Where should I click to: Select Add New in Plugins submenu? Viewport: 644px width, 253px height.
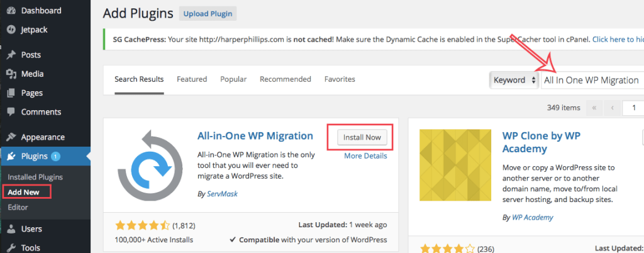coord(23,191)
